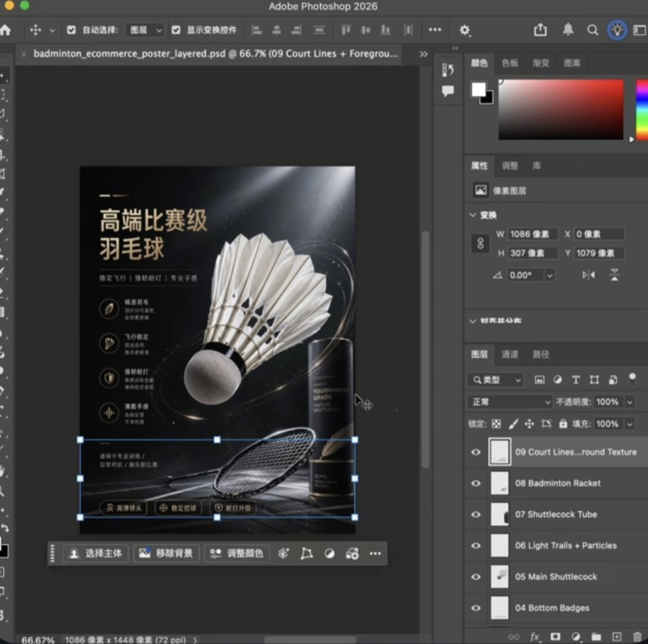Click the smart object filter icon in Layers panel
The width and height of the screenshot is (648, 644).
[613, 379]
